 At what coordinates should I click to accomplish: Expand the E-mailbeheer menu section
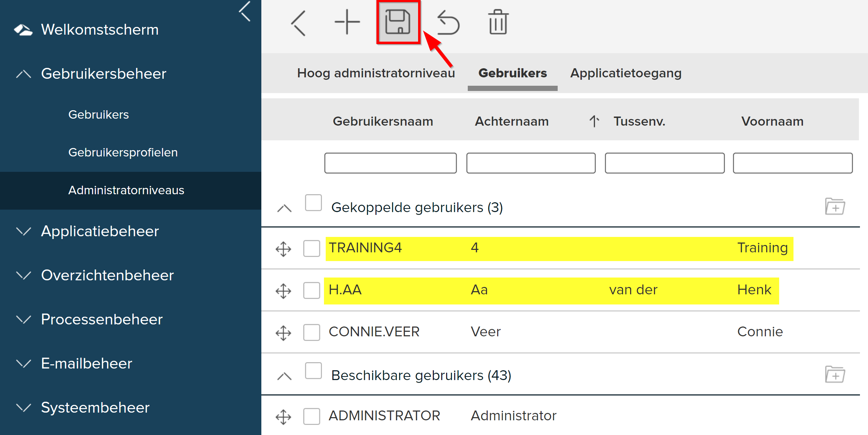pos(24,364)
